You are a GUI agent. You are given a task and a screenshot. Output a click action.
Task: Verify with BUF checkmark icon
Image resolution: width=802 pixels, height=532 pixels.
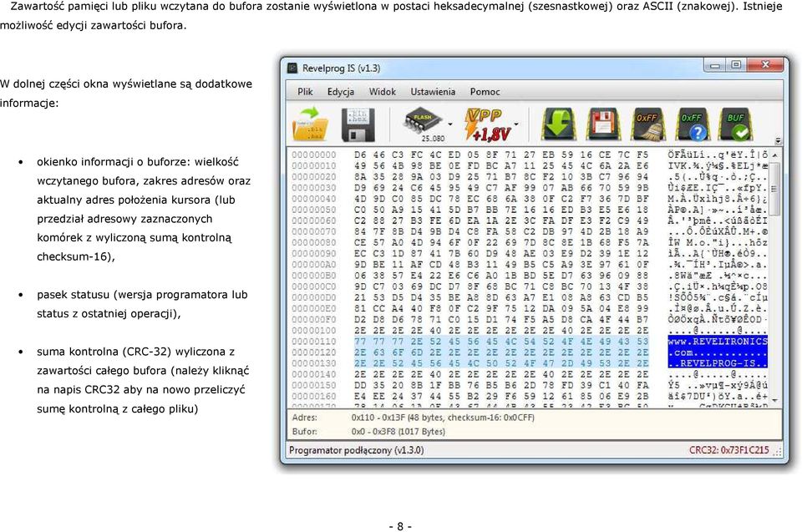[x=736, y=124]
